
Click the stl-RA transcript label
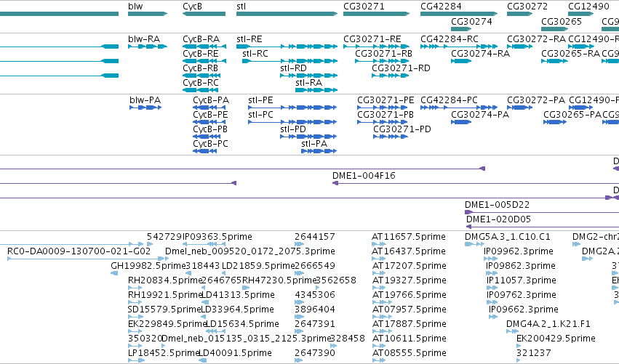click(x=308, y=83)
